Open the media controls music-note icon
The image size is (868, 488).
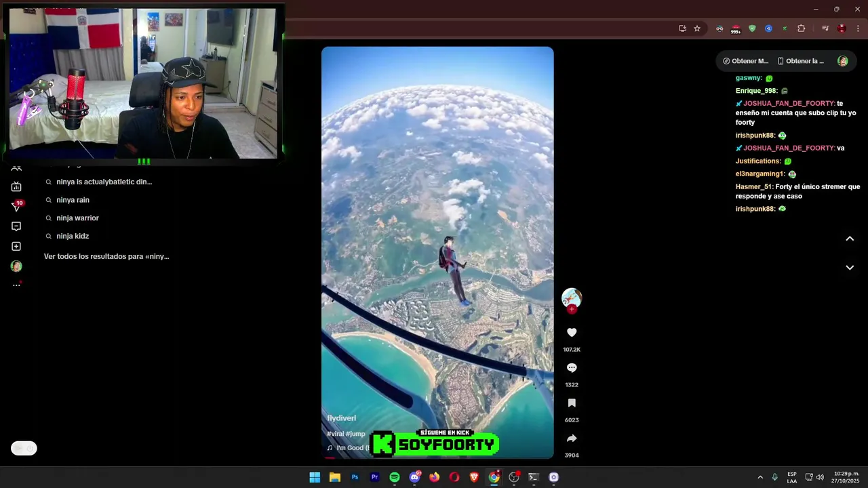click(825, 28)
